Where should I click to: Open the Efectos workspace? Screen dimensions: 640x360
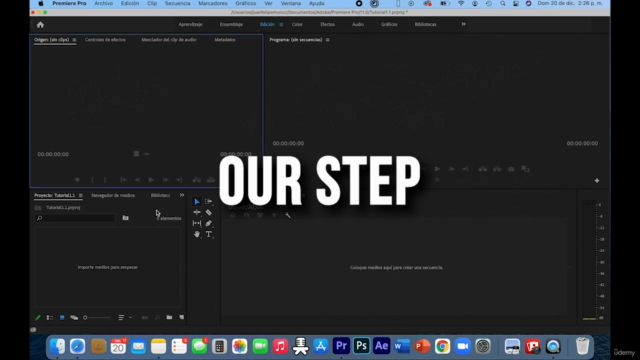click(327, 24)
